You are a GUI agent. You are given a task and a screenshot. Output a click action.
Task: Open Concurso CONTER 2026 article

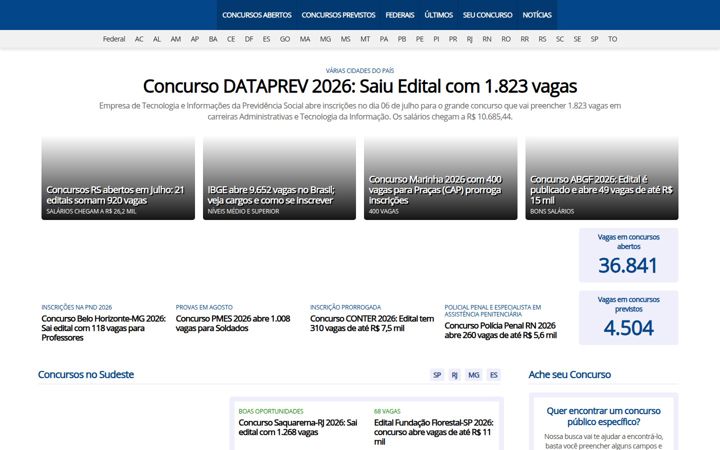[x=372, y=323]
